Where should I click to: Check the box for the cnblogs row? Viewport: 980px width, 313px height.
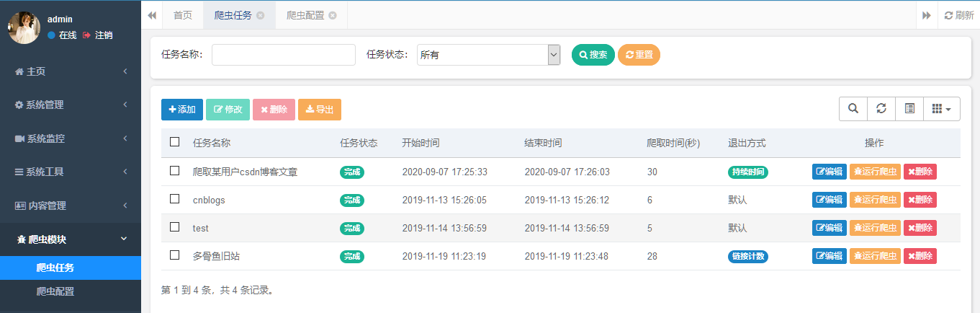tap(174, 198)
